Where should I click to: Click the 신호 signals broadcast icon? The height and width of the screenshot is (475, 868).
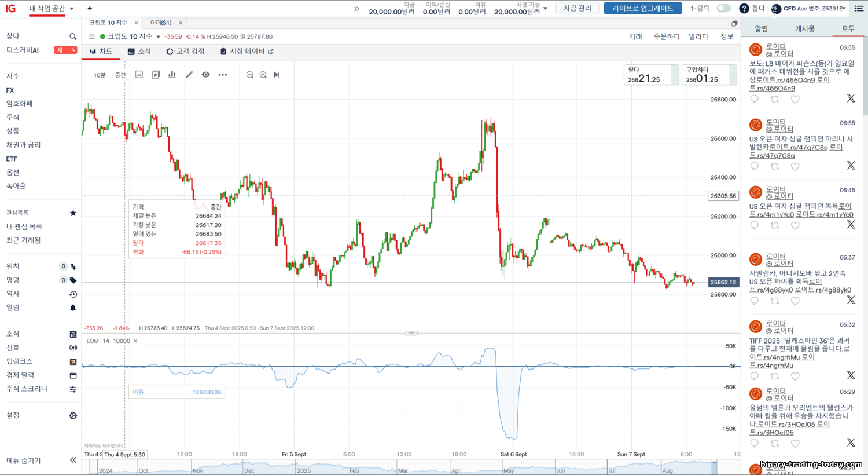[x=73, y=348]
